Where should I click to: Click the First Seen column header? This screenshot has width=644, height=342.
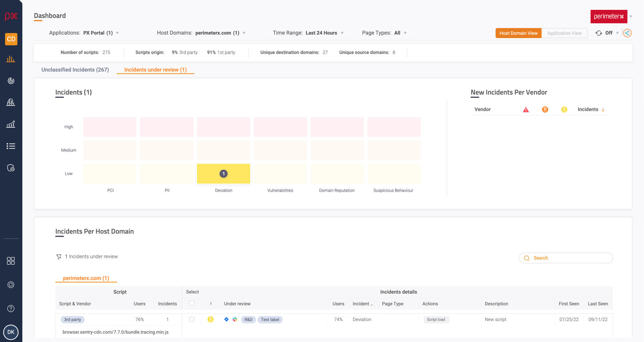pos(569,304)
